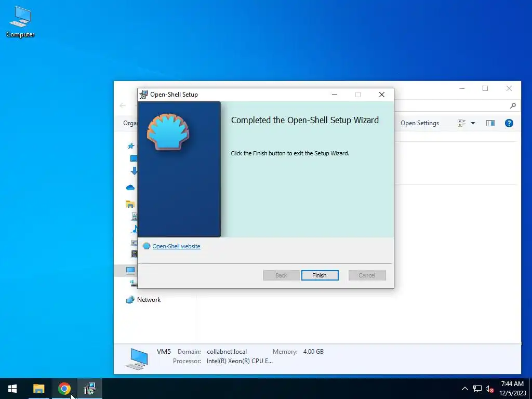Select the OneDrive cloud icon in Explorer sidebar
532x399 pixels.
click(x=130, y=187)
